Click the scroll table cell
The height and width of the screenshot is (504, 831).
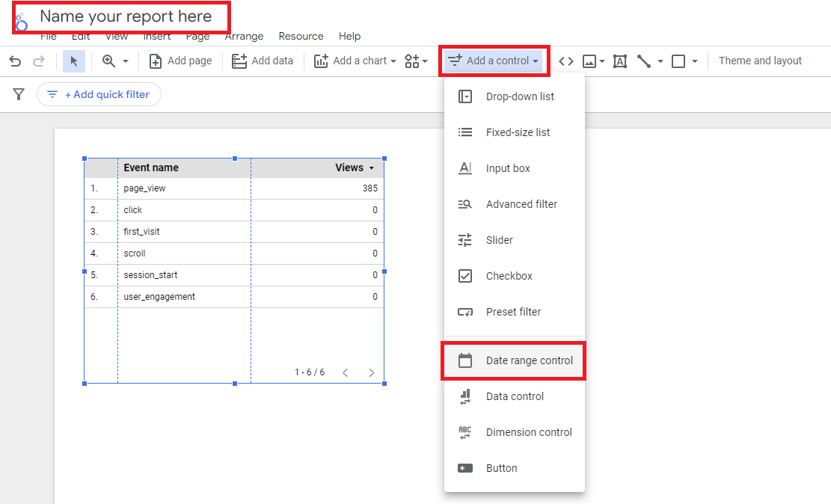[135, 253]
